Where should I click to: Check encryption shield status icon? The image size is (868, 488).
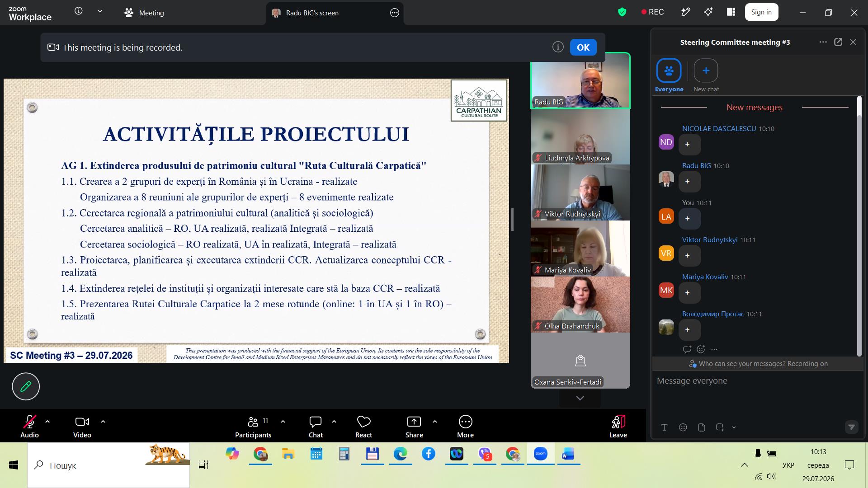[622, 12]
